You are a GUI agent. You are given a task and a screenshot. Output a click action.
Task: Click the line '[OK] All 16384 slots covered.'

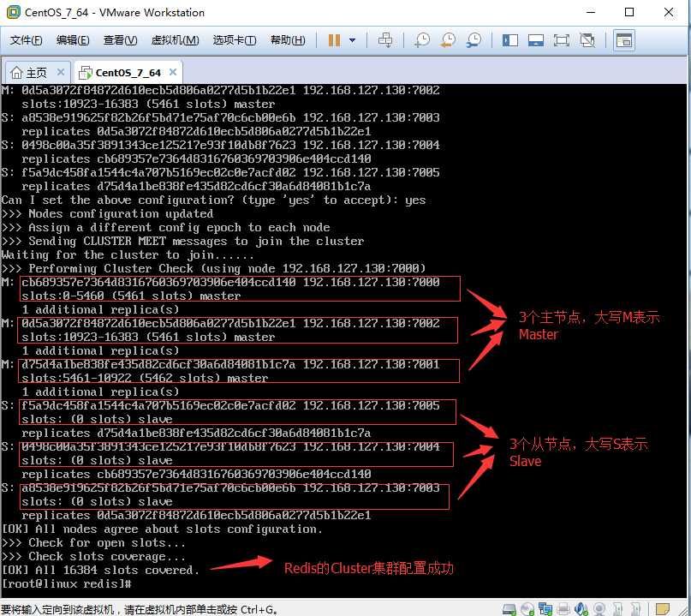(x=100, y=570)
